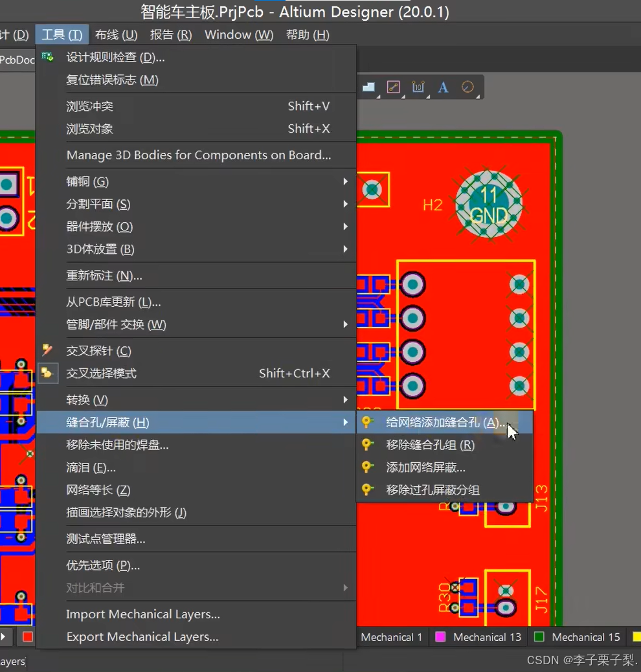Click the icon beside 移除过孔屏蔽分组
Screen dimensions: 641x672
[368, 489]
